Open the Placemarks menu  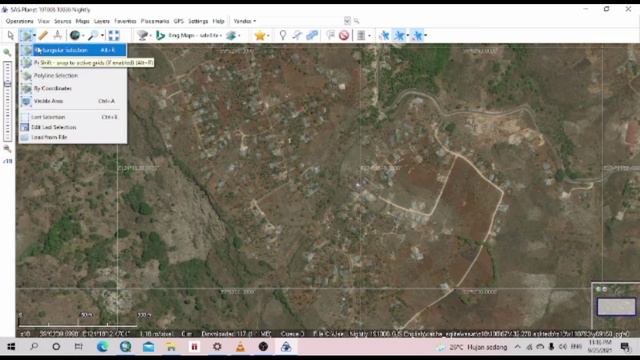tap(155, 21)
